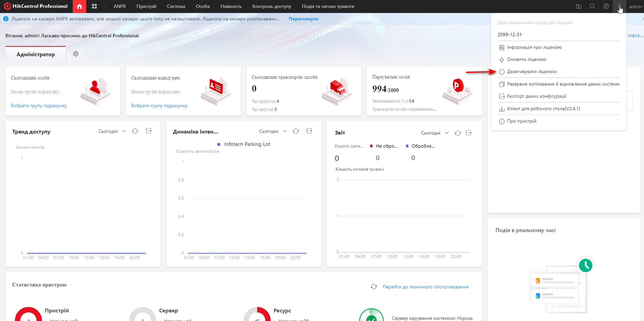Toggle the Не оброблено legend item in Звіт
This screenshot has width=644, height=321.
coord(384,146)
